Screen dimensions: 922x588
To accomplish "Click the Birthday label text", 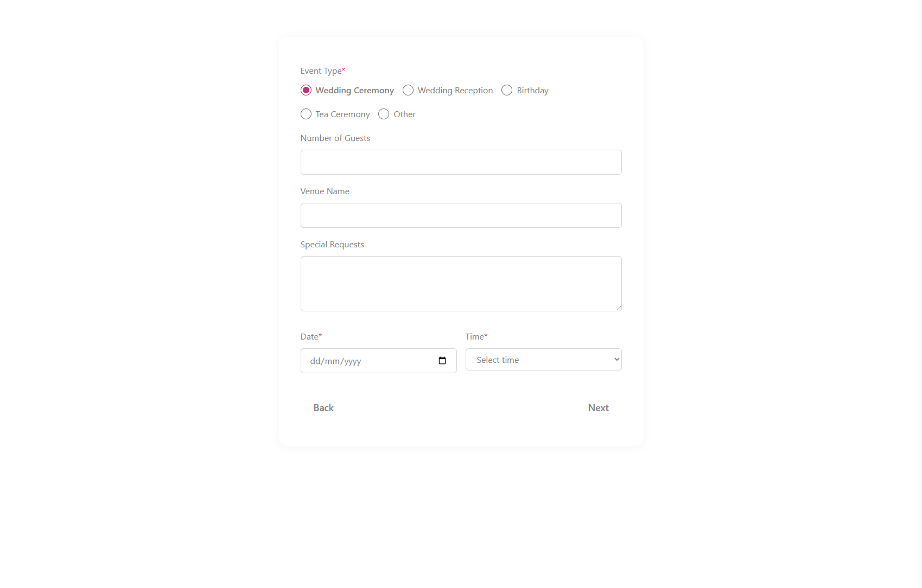I will [532, 91].
